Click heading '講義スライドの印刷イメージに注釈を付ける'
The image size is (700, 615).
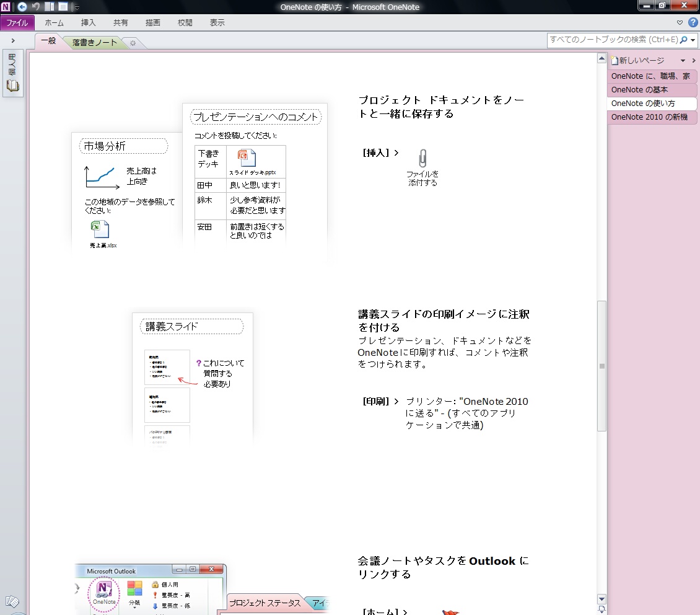[444, 321]
